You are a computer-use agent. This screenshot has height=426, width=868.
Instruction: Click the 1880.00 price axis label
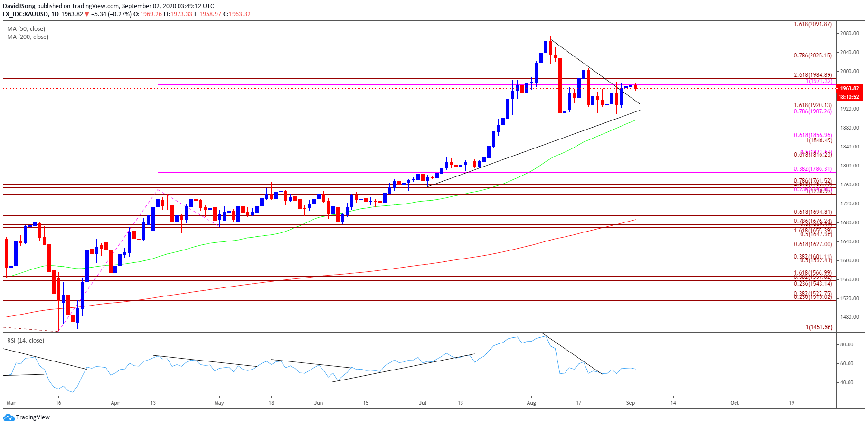[x=849, y=128]
